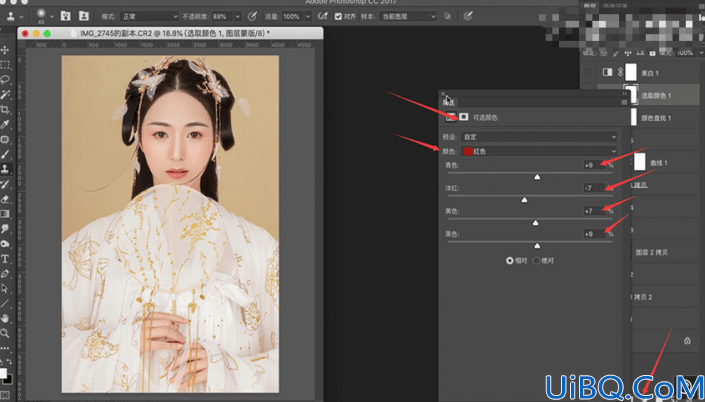705x402 pixels.
Task: Select the 图层 2 拷贝 layer
Action: pyautogui.click(x=651, y=253)
